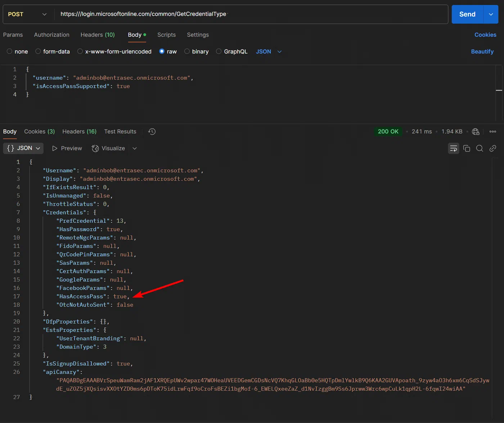Select x-www-form-urlencoded body type

[x=114, y=51]
